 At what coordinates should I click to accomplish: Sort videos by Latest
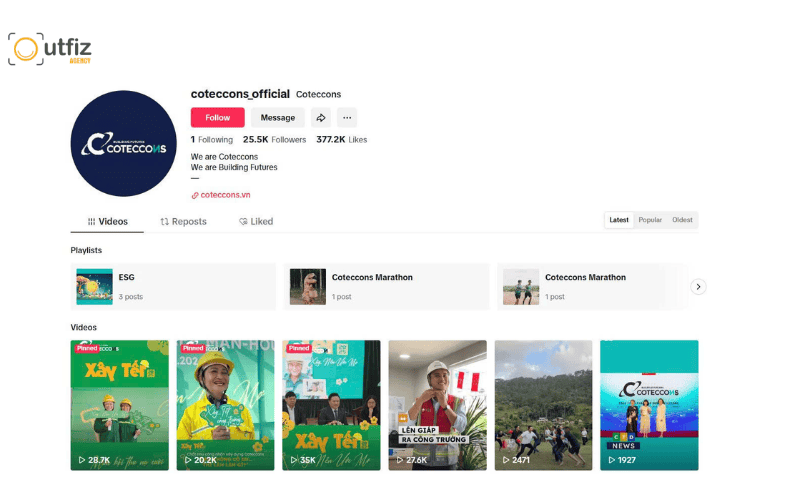click(x=619, y=220)
